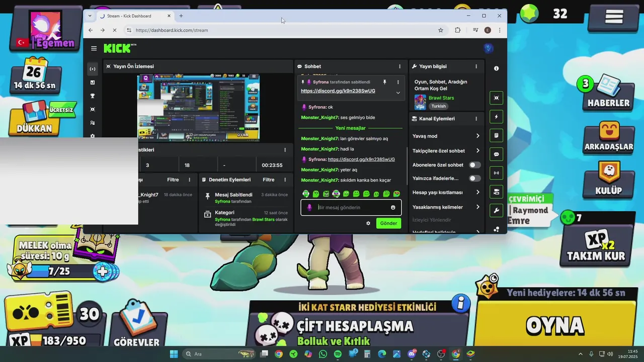644x362 pixels.
Task: Toggle the chat bubble widget icon
Action: 497,154
